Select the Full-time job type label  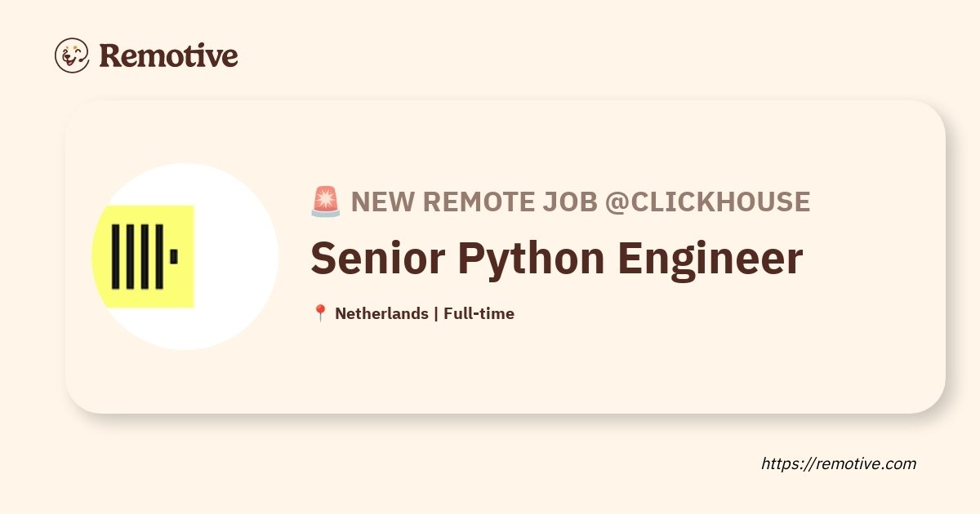pos(479,313)
